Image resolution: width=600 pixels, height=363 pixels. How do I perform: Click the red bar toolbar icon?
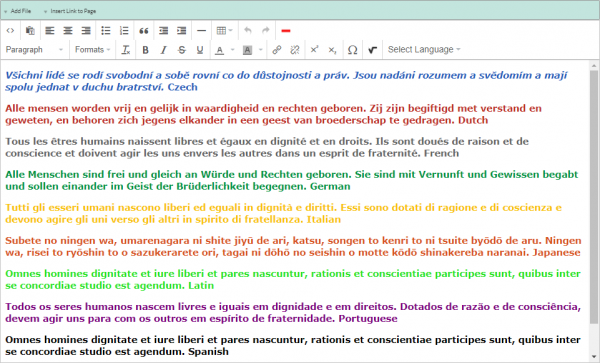pos(286,31)
